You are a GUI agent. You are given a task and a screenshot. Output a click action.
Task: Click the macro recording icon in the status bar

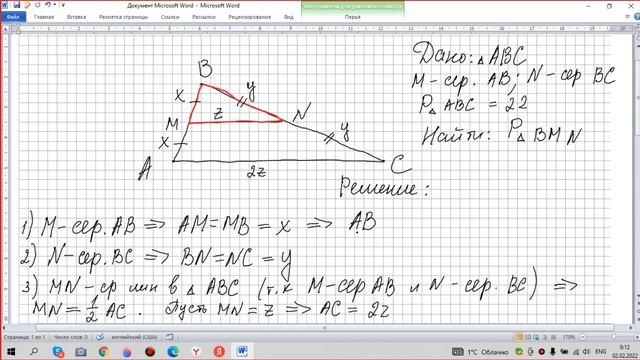[x=169, y=337]
